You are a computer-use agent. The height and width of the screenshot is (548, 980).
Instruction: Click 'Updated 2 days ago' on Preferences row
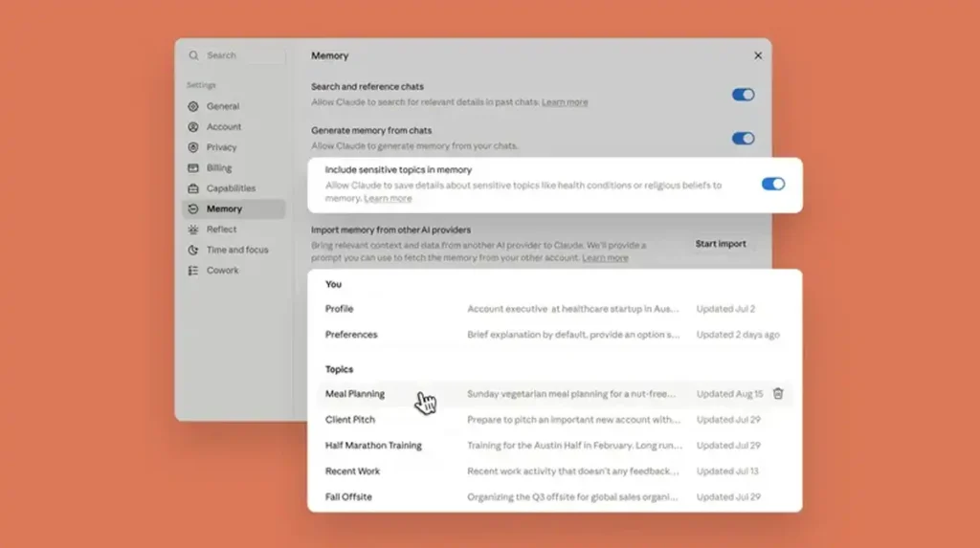pyautogui.click(x=738, y=335)
